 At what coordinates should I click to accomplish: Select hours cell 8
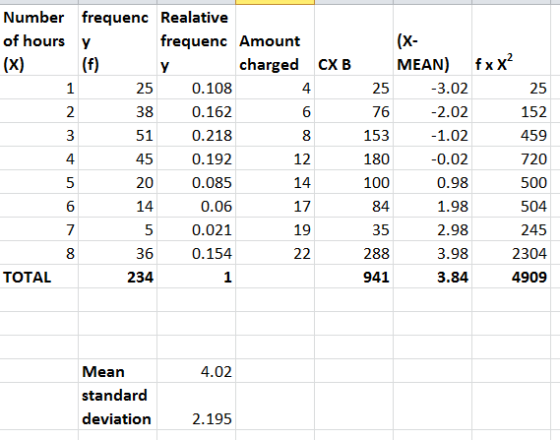39,253
